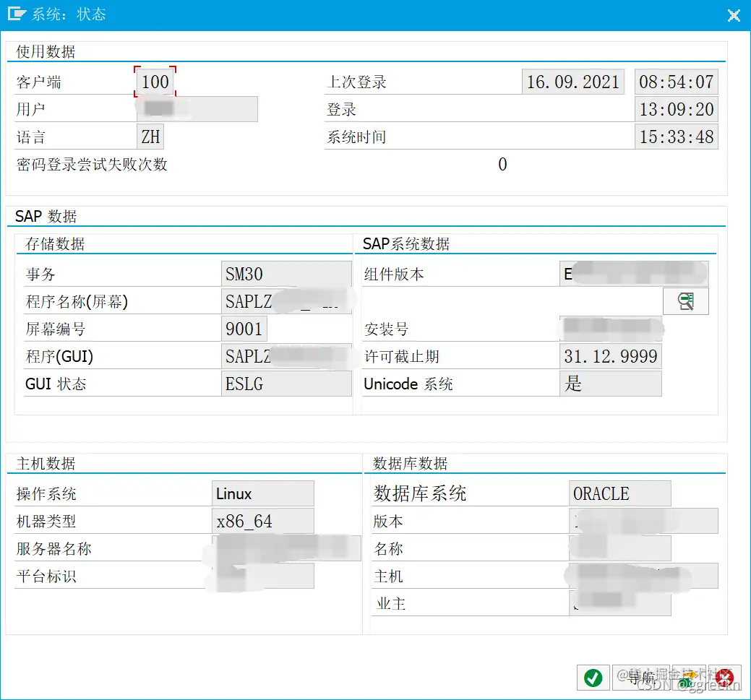Click 许可截止期 value 31.12.9999
This screenshot has height=700, width=751.
tap(611, 356)
